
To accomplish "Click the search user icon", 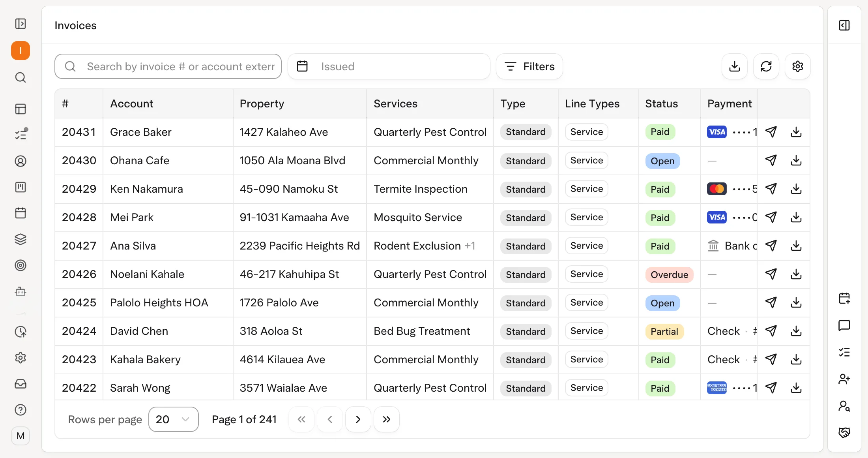I will (x=844, y=406).
